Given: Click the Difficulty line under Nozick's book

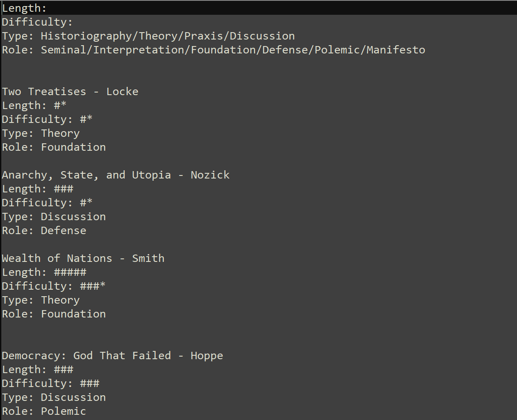Looking at the screenshot, I should pyautogui.click(x=47, y=203).
